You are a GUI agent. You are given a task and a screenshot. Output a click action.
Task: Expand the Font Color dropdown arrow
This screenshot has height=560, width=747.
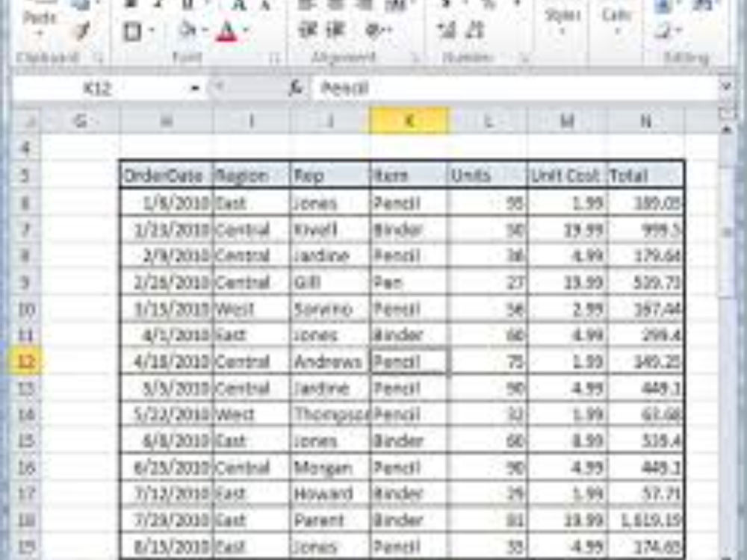point(247,31)
